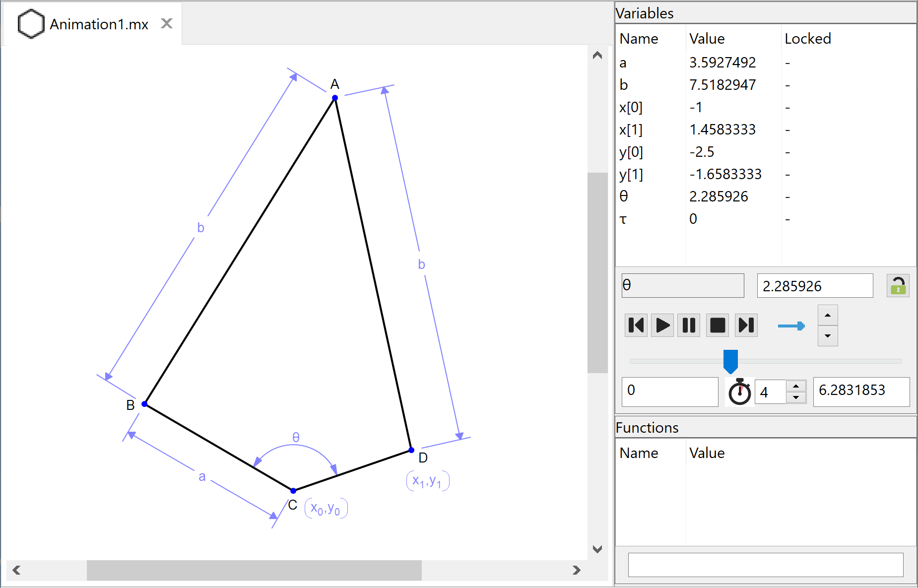The image size is (918, 588).
Task: Click the blue animation slider thumb
Action: tap(730, 361)
